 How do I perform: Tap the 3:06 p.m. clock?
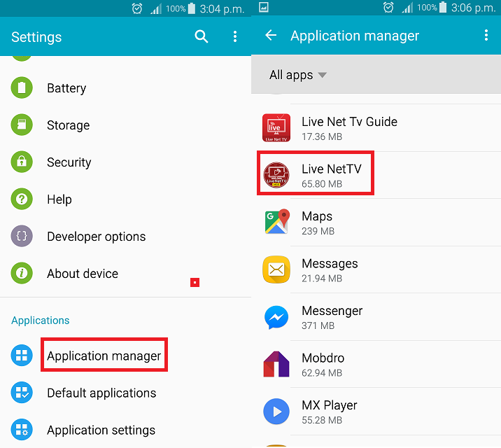pyautogui.click(x=473, y=8)
